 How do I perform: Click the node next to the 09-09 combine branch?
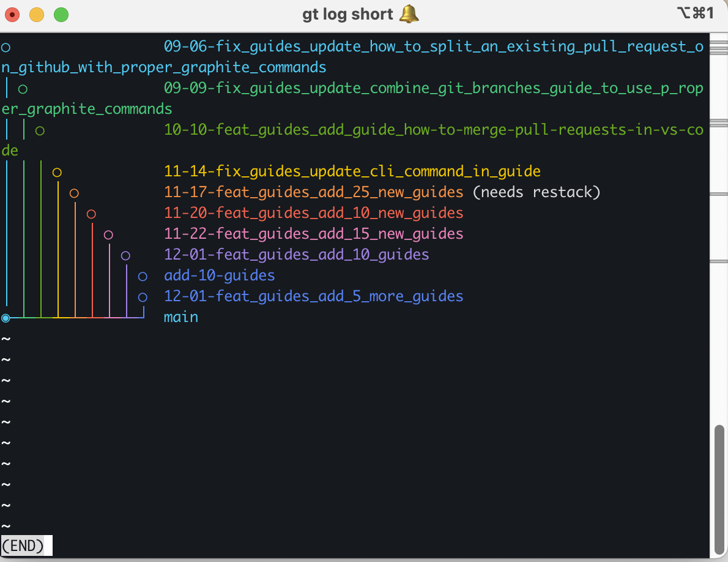[22, 88]
